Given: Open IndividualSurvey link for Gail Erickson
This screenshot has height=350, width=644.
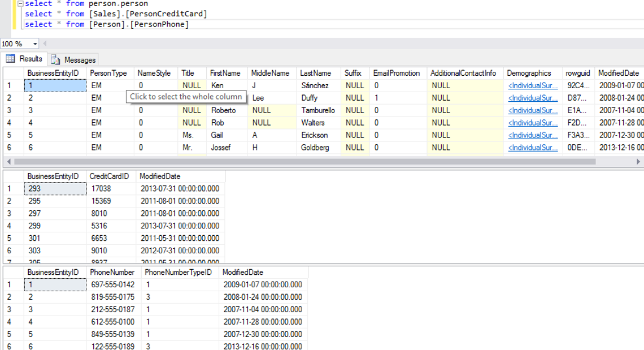Looking at the screenshot, I should coord(533,135).
